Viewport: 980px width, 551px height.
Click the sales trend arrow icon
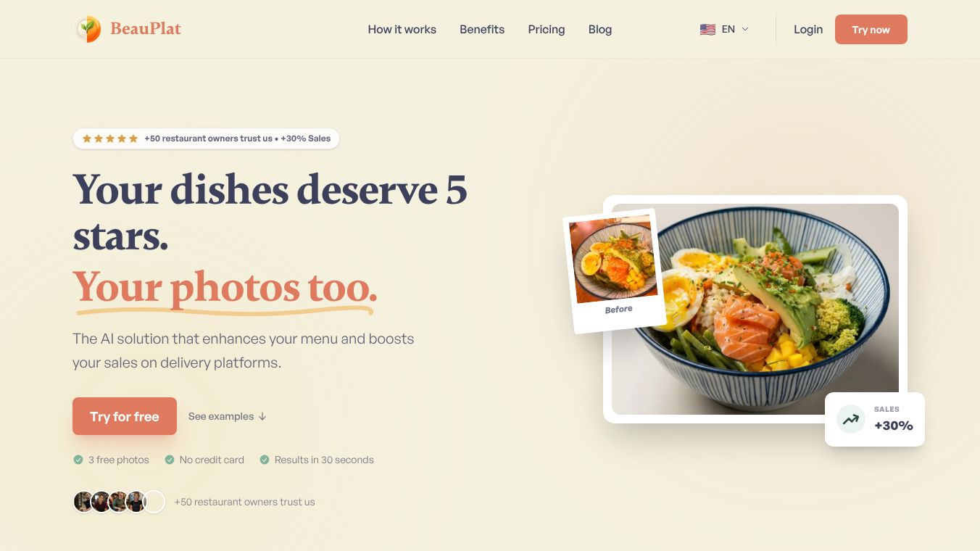(851, 419)
